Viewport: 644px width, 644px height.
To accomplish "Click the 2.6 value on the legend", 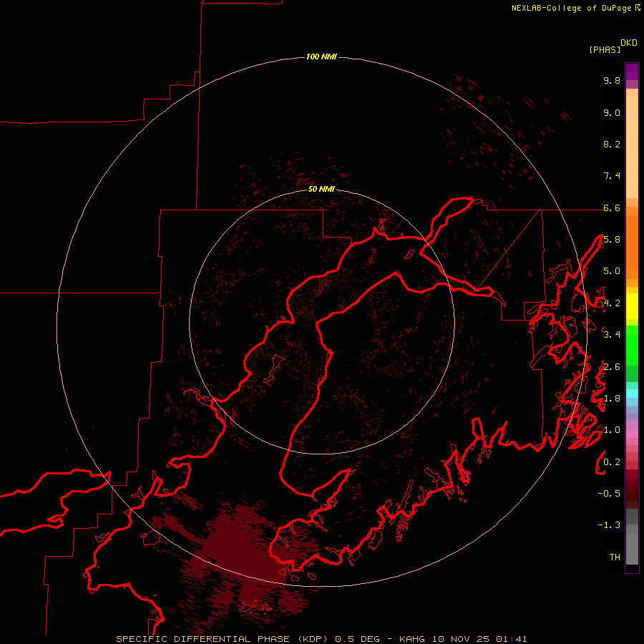I will (612, 367).
